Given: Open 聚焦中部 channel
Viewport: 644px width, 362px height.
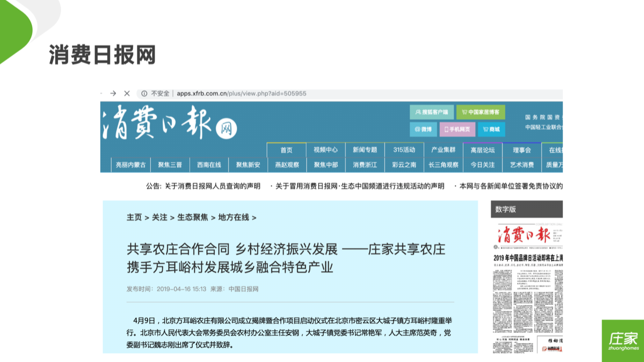Looking at the screenshot, I should (x=326, y=165).
